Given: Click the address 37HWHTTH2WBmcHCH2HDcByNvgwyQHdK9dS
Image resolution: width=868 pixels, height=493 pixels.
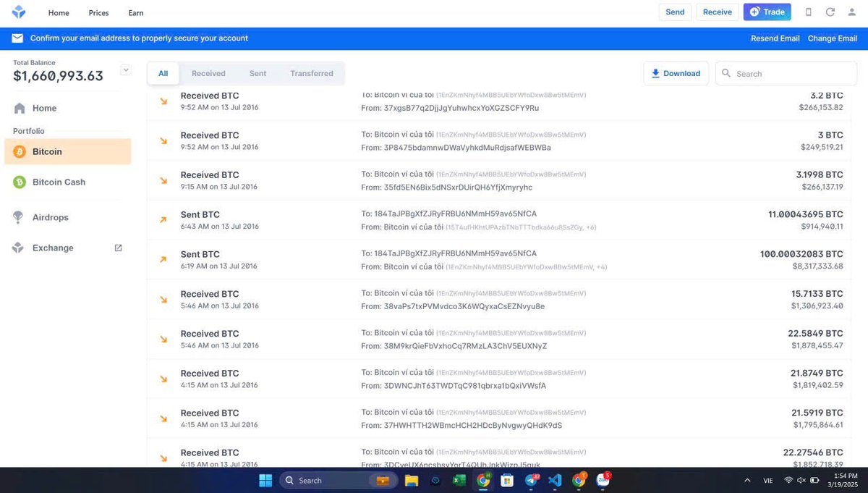Looking at the screenshot, I should [x=473, y=425].
